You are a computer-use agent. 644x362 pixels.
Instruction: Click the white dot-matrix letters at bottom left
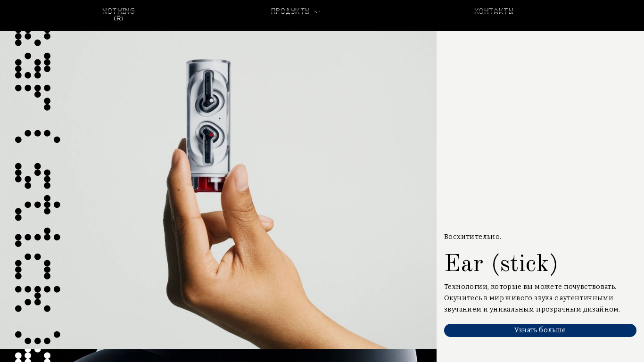[33, 356]
